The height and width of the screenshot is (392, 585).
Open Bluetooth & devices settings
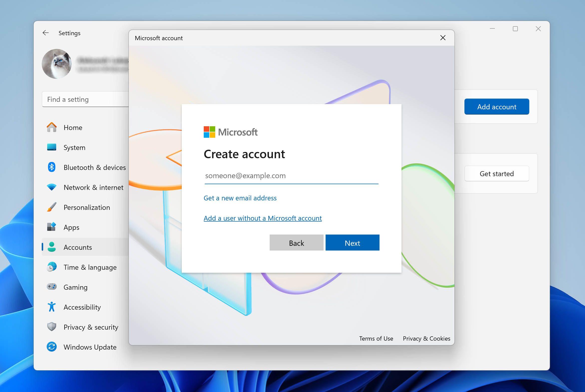(x=85, y=167)
